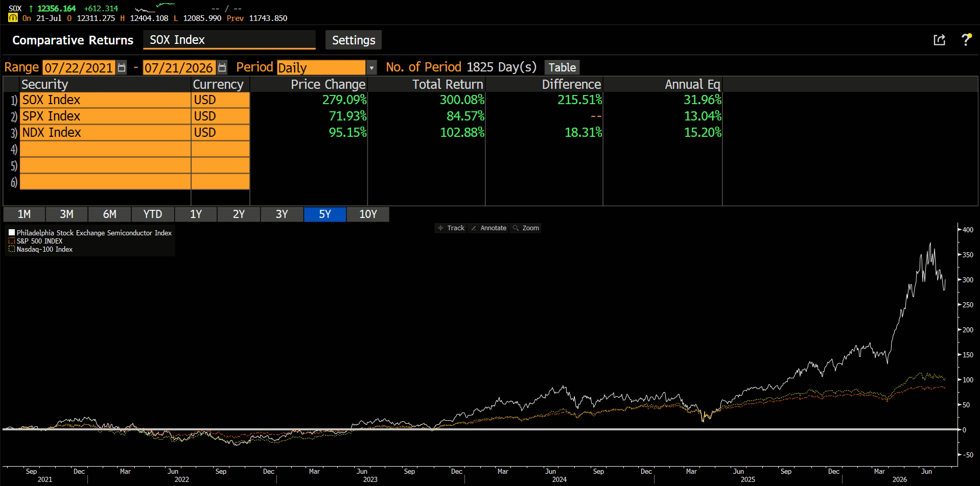Click the white legend swatch for Philadelphia Semiconductor Index

[12, 233]
